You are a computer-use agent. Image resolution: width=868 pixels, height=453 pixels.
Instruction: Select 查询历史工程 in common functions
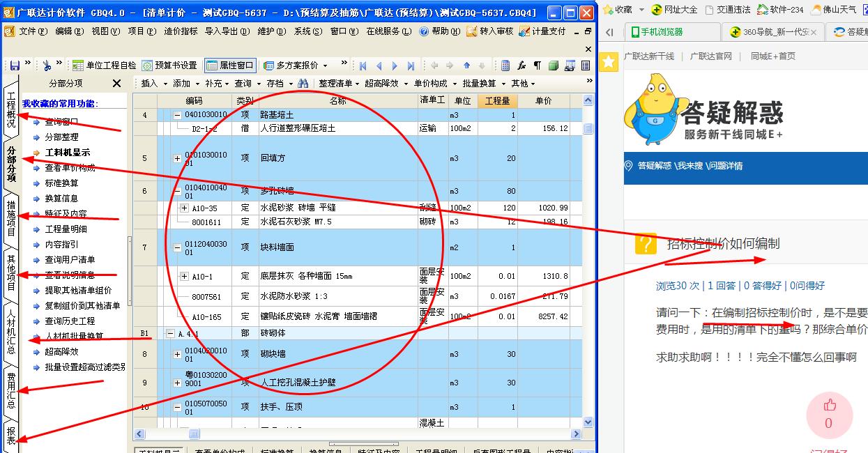[70, 321]
